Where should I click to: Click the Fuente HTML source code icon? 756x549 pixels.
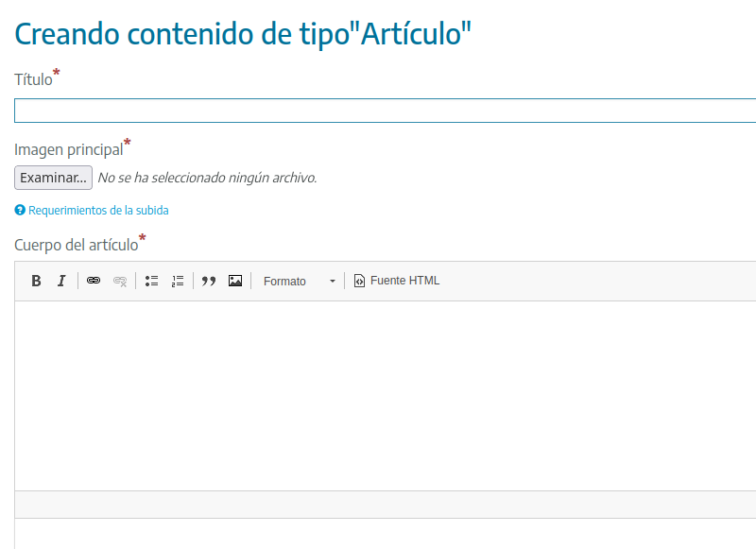click(360, 281)
